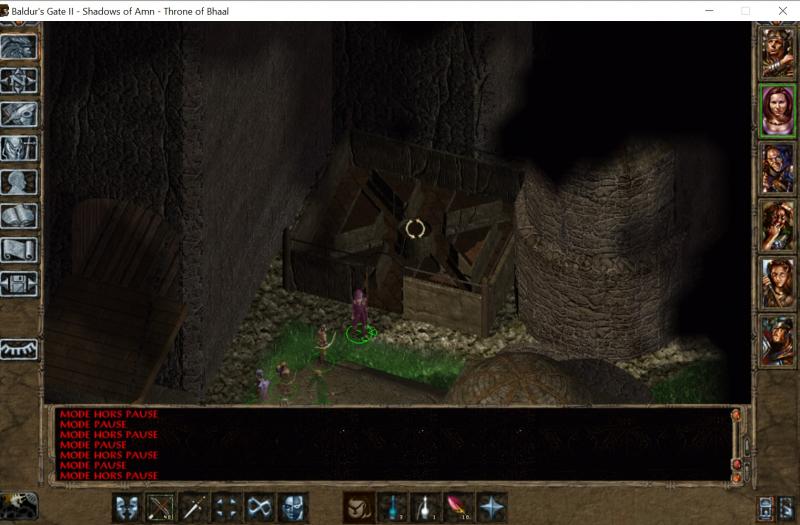Viewport: 800px width, 525px height.
Task: Click the Rest closed-eye button
Action: point(19,349)
